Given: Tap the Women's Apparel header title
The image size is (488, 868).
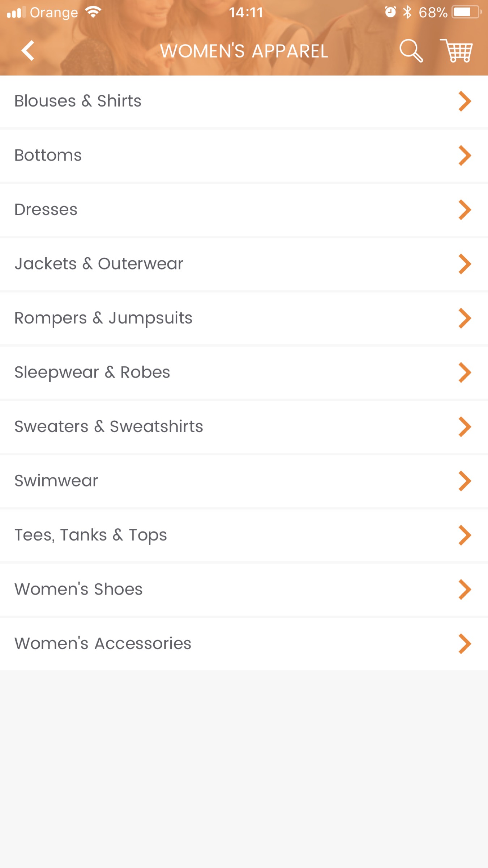Looking at the screenshot, I should [244, 51].
